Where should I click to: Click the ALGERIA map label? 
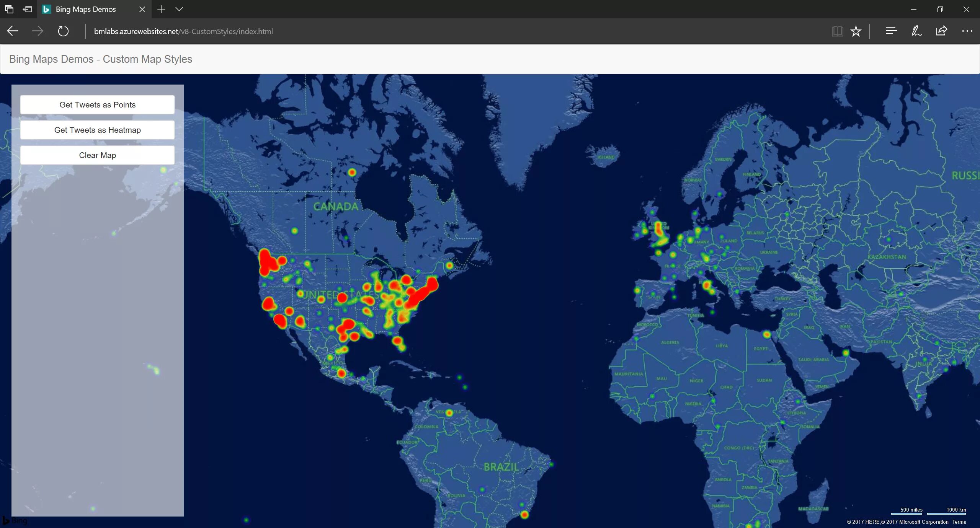tap(670, 342)
